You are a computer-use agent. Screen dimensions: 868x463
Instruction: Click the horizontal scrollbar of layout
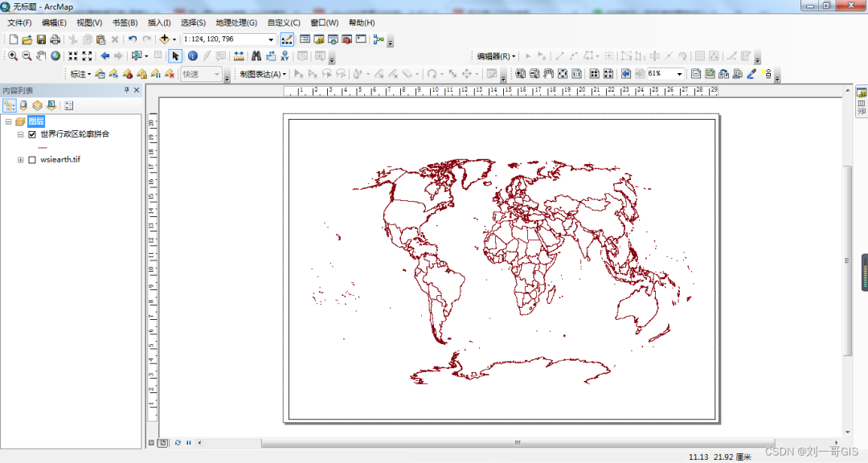tap(518, 443)
